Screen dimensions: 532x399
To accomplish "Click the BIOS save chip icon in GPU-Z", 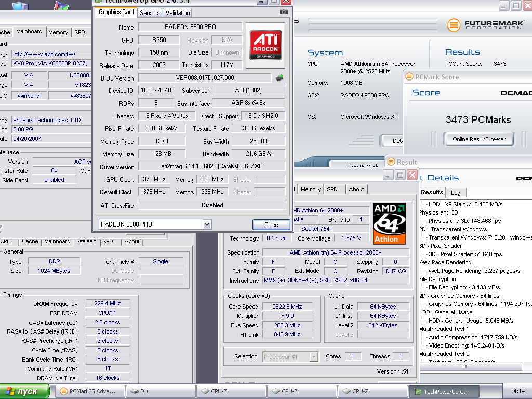I will tap(280, 78).
